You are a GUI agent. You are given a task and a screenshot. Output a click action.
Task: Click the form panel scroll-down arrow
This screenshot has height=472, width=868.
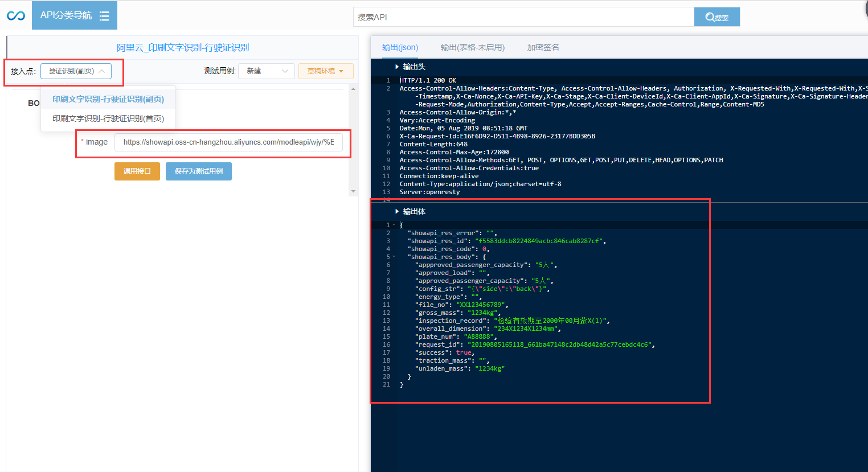tap(353, 191)
